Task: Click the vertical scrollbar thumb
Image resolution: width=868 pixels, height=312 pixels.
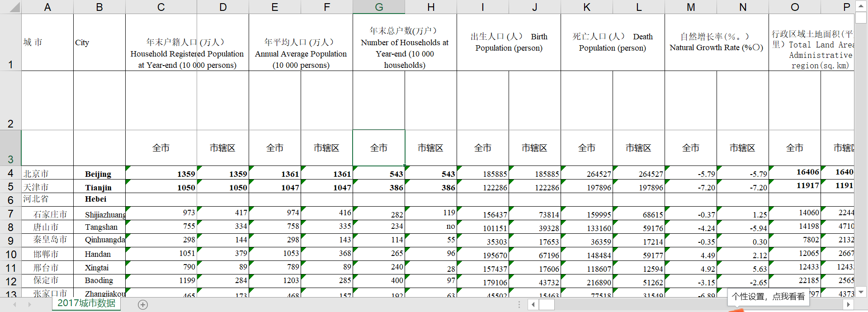Action: pos(861,18)
